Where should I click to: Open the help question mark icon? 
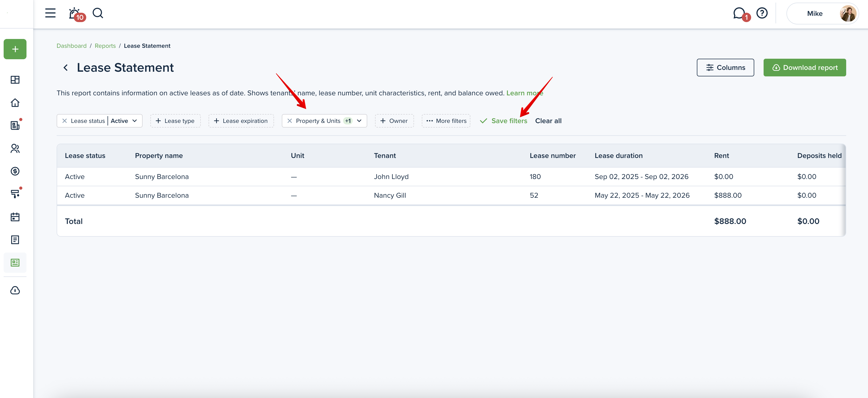click(x=762, y=13)
